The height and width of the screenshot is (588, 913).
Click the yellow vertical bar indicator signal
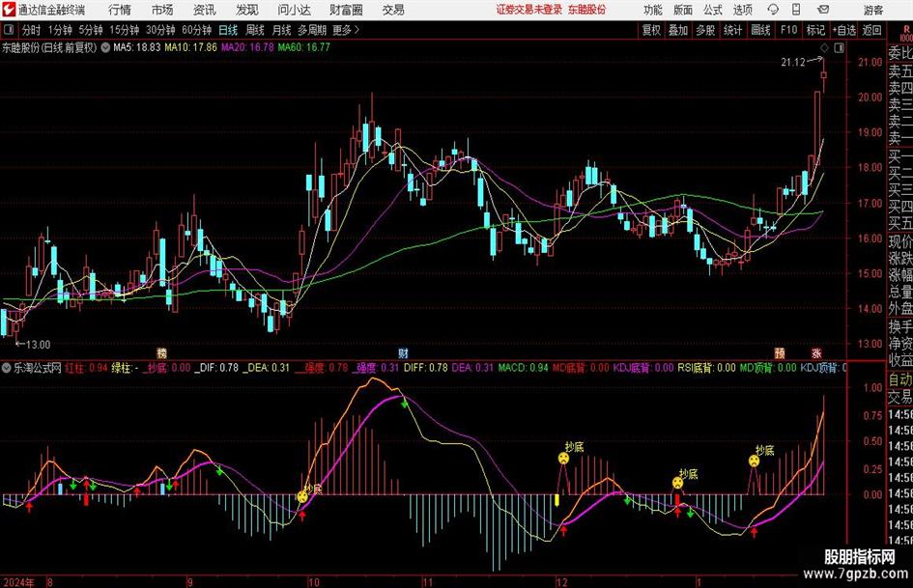point(556,500)
